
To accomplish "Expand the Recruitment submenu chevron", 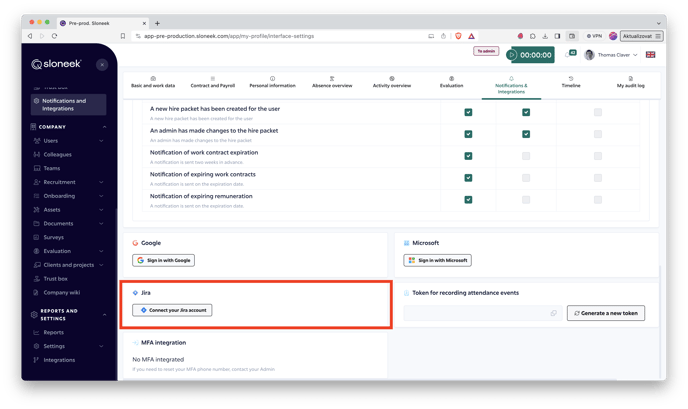I will tap(101, 182).
